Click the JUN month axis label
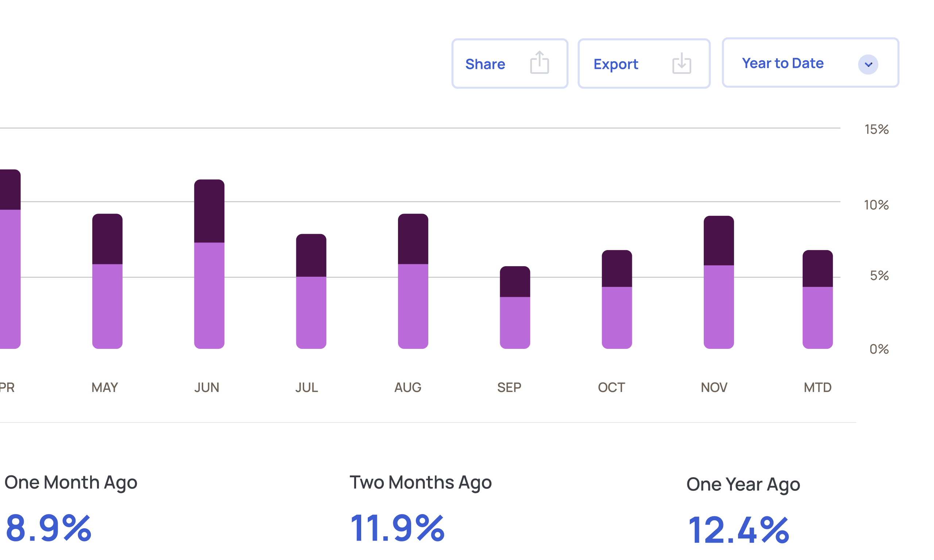The height and width of the screenshot is (560, 934). click(207, 387)
